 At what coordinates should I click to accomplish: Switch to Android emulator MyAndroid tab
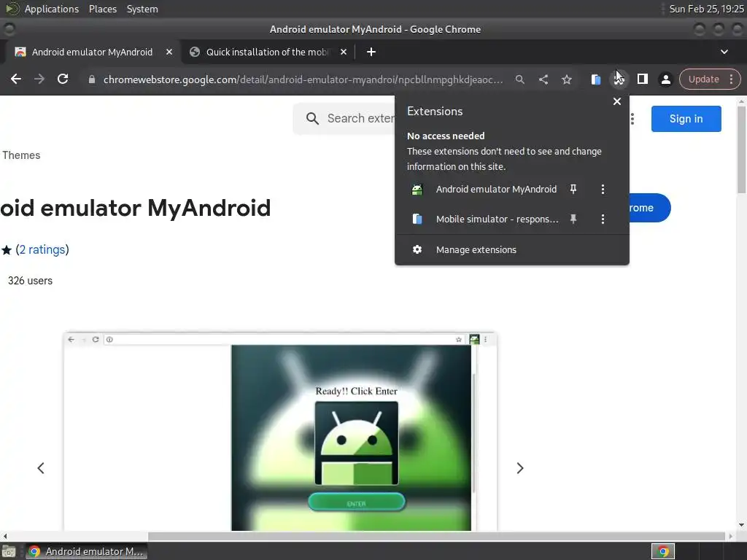(91, 52)
